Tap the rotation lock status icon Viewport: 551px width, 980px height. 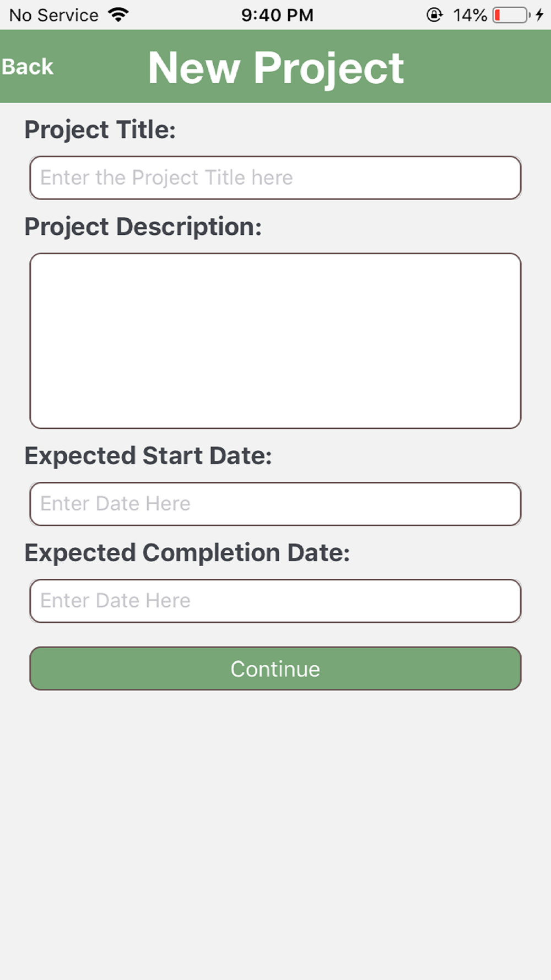click(x=434, y=15)
